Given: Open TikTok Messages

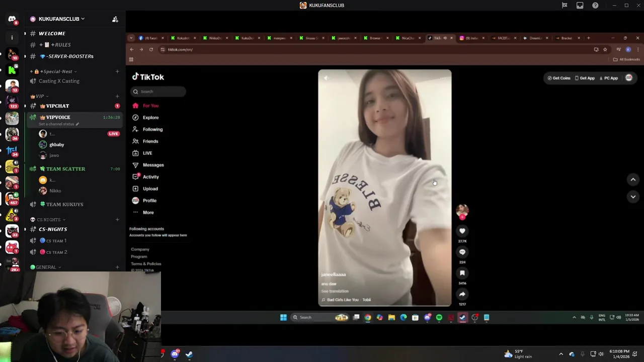Looking at the screenshot, I should 148,165.
